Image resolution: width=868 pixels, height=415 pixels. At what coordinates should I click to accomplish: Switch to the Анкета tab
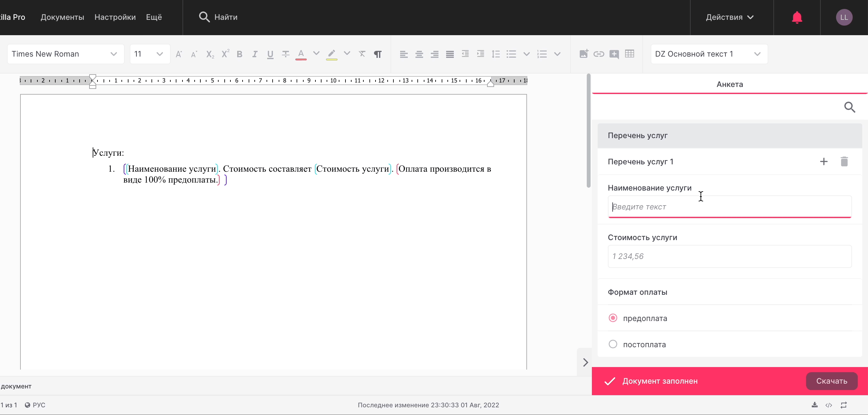click(x=730, y=84)
